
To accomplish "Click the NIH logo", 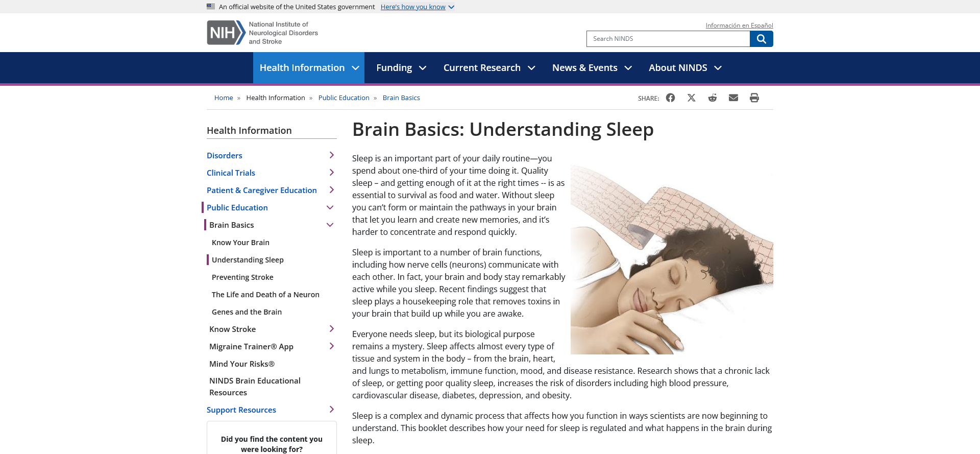I will (226, 33).
